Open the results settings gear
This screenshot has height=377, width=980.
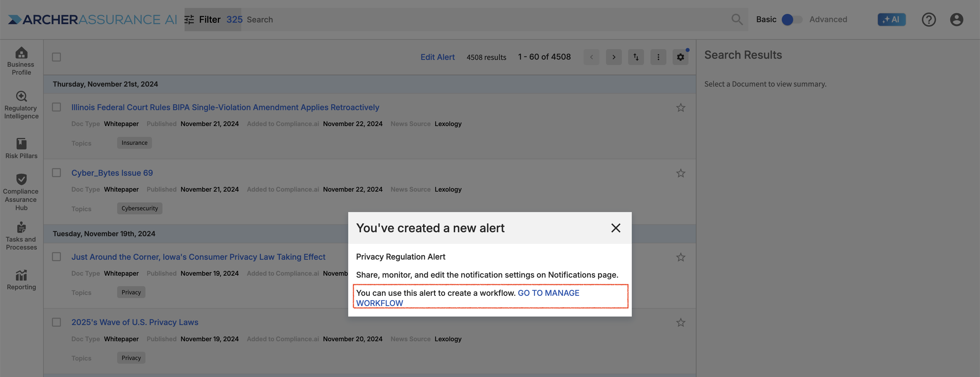pos(680,57)
